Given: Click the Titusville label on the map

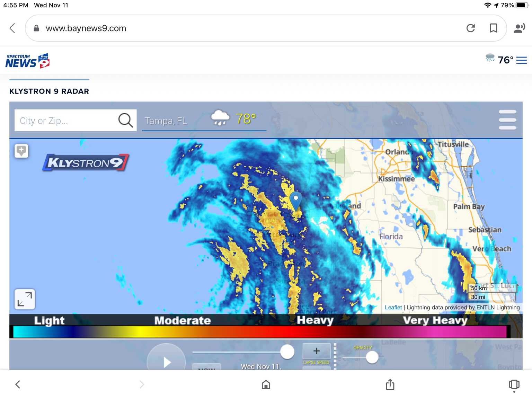Looking at the screenshot, I should coord(453,144).
